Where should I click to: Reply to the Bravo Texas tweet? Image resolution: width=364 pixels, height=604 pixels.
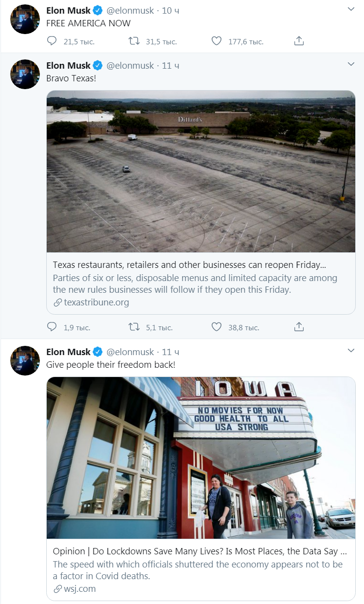point(52,327)
